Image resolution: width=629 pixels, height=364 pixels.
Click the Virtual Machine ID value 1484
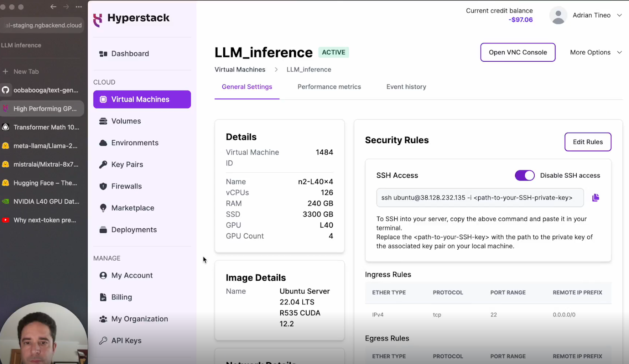(x=324, y=152)
